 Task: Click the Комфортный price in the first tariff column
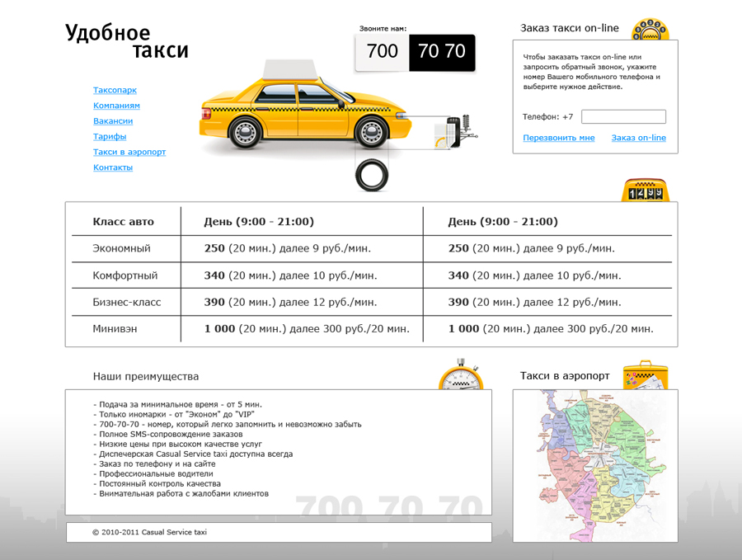[290, 275]
